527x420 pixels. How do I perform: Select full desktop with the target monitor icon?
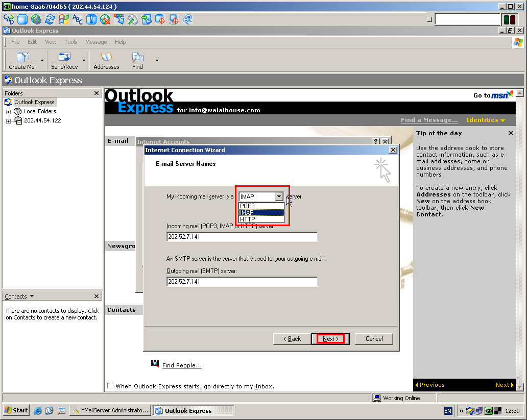point(174,19)
